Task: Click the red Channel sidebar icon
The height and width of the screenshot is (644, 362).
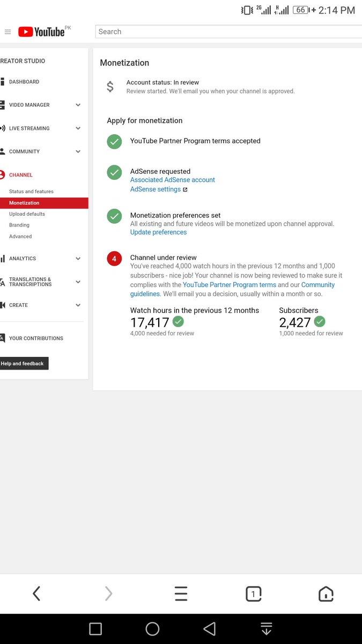Action: (x=2, y=175)
